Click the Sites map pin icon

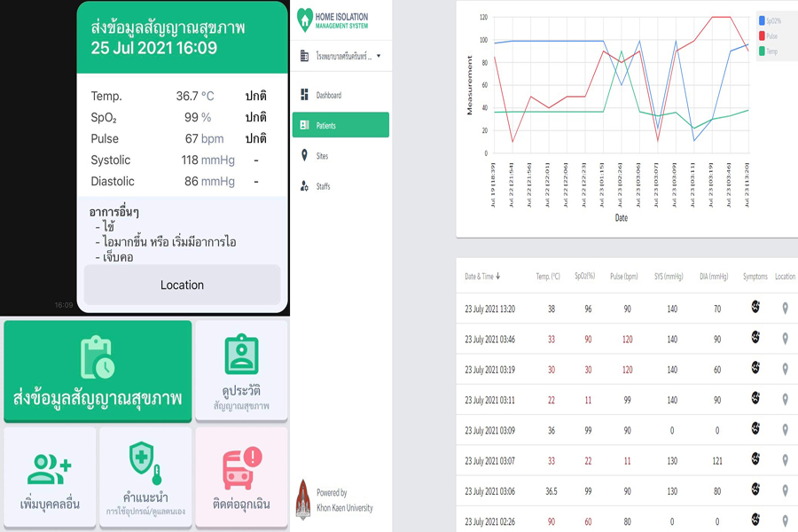305,156
